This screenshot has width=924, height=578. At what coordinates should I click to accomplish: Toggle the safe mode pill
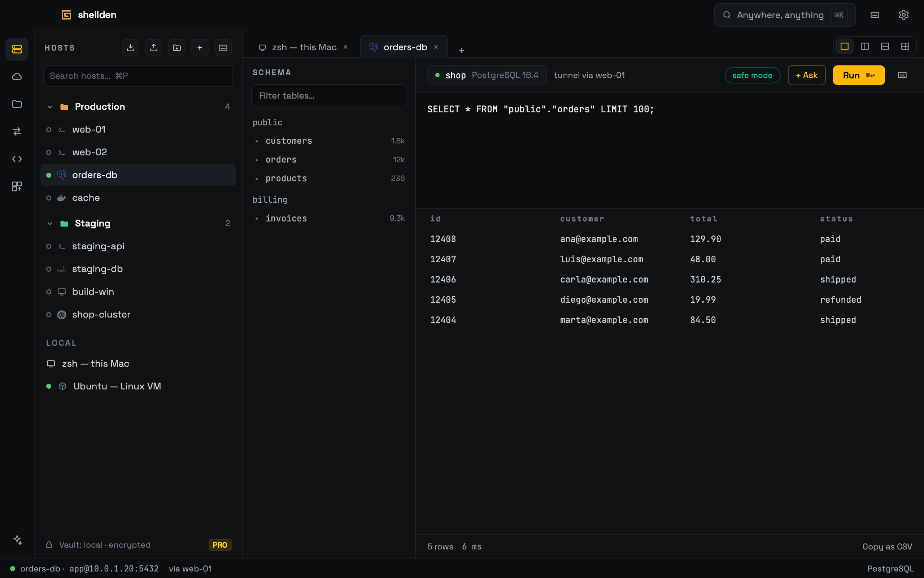coord(752,75)
